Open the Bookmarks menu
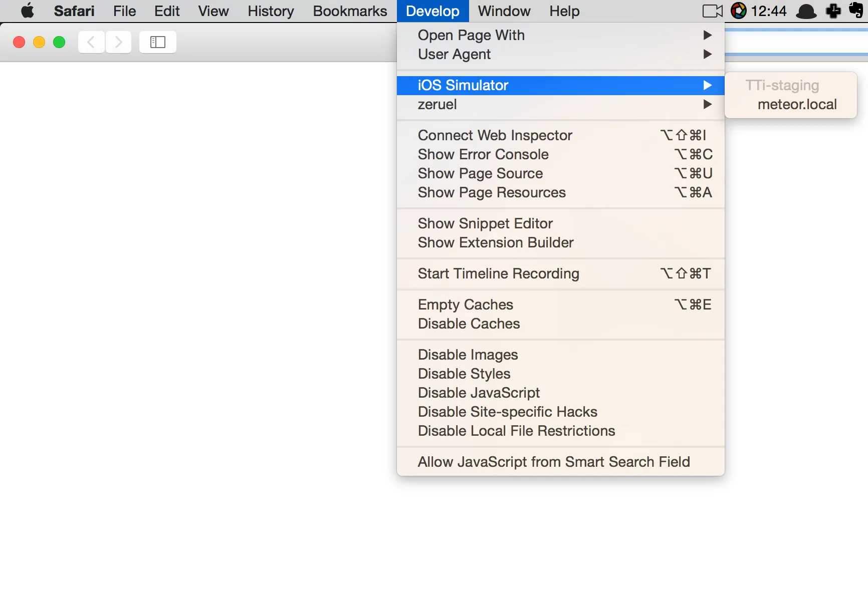 pos(349,11)
